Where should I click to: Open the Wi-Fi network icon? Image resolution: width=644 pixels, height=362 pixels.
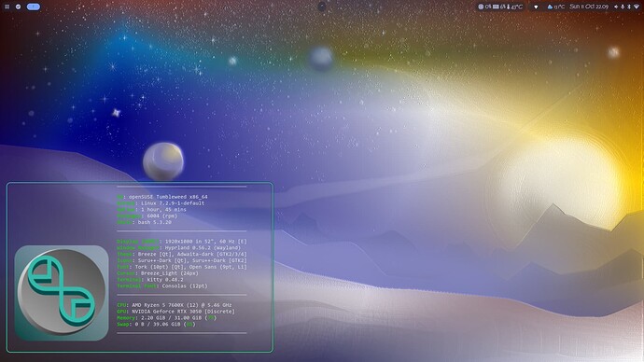click(637, 7)
